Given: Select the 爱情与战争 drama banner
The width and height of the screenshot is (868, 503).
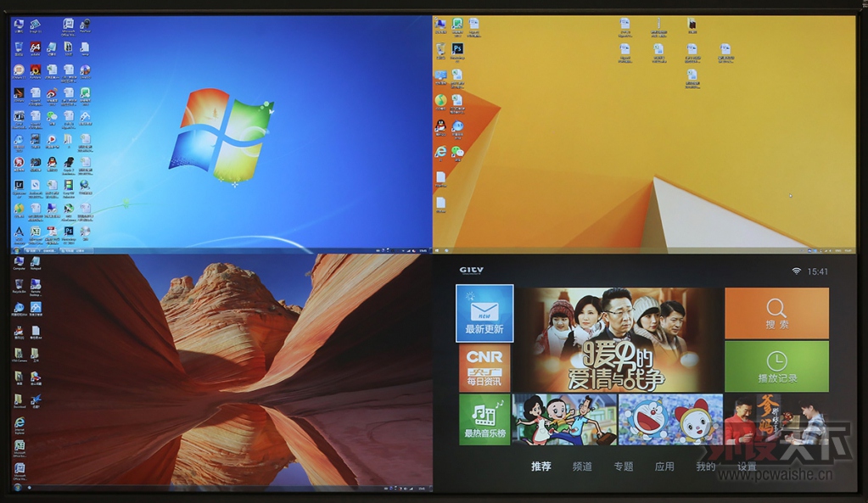Looking at the screenshot, I should (x=618, y=340).
